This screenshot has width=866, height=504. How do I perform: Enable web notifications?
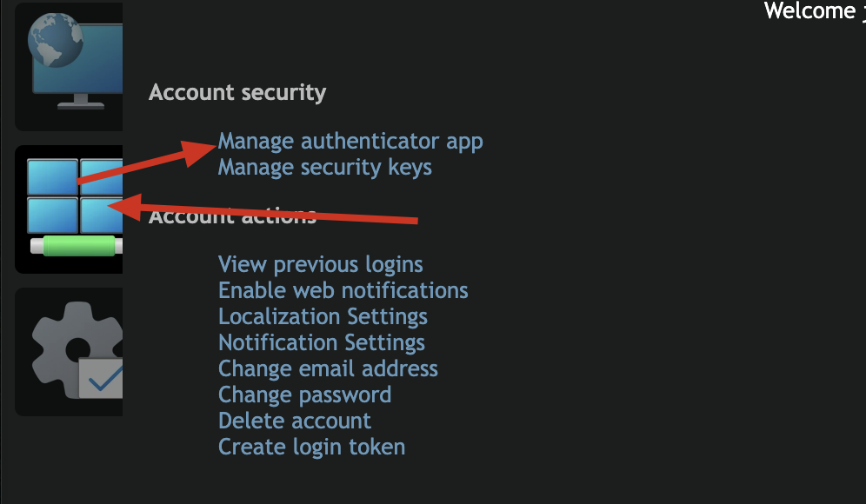pos(343,290)
